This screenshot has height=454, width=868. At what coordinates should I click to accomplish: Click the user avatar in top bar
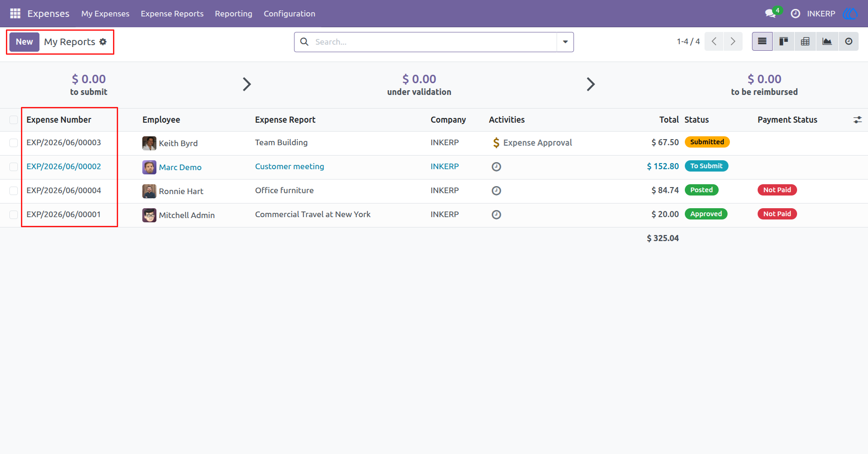[850, 14]
